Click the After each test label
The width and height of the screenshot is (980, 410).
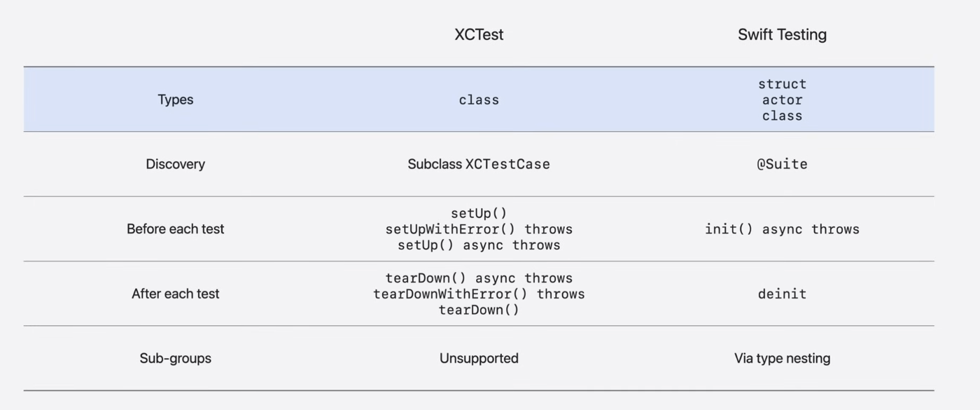coord(175,294)
